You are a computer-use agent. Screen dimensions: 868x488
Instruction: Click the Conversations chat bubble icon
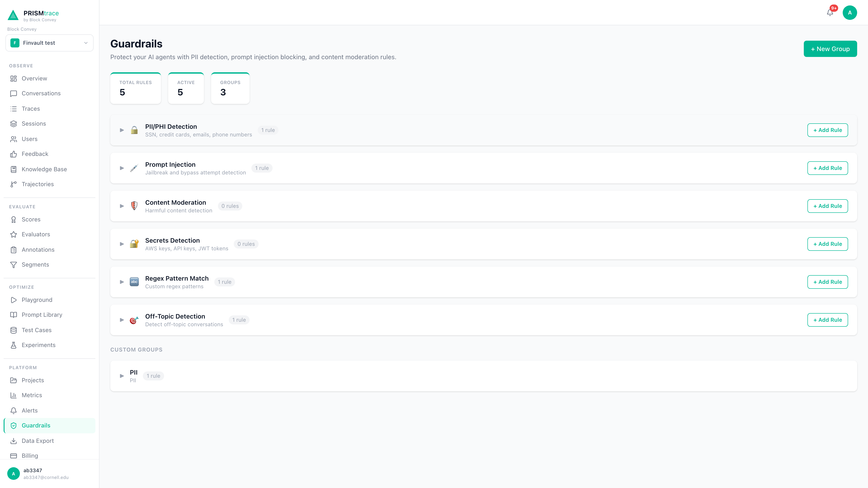point(14,94)
